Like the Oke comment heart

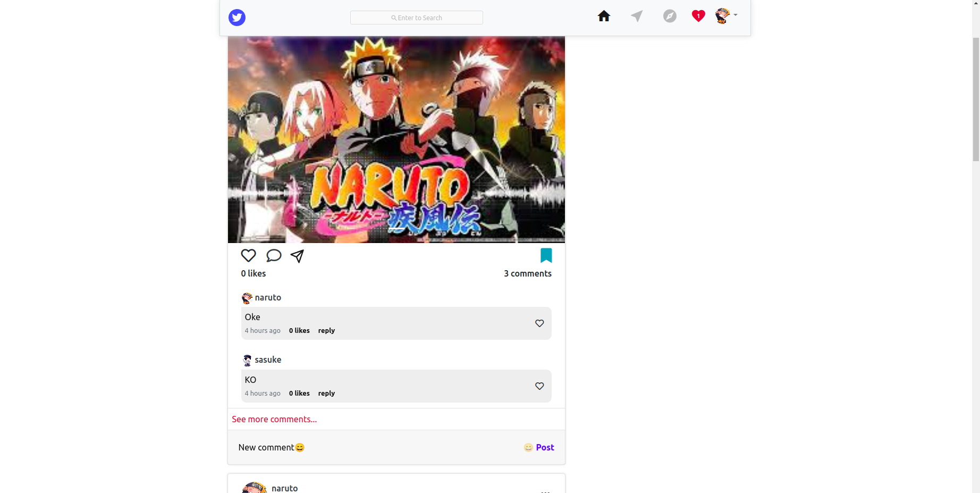(539, 323)
